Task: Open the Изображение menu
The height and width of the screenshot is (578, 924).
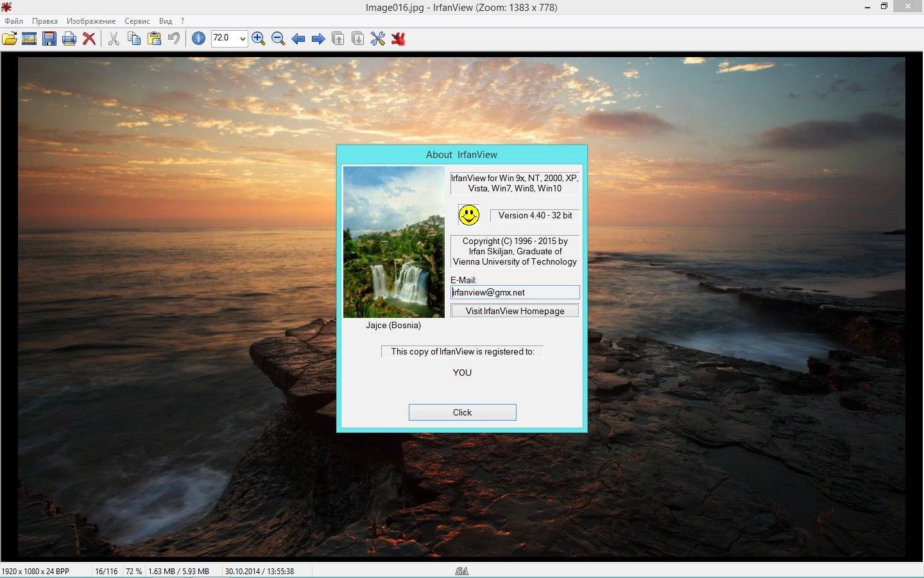Action: point(91,21)
